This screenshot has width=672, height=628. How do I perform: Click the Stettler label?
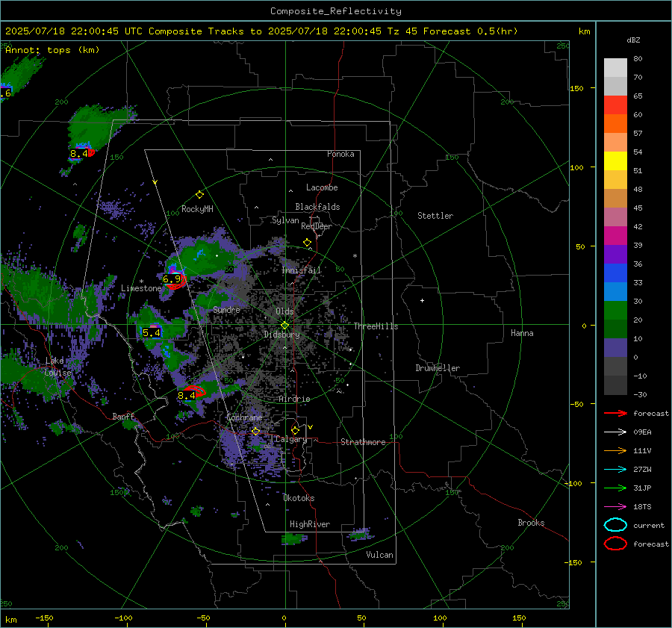coord(435,216)
